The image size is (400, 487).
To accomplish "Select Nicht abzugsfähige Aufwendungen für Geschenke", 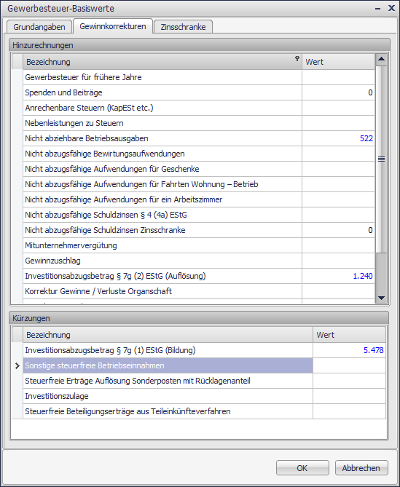I will click(x=199, y=169).
